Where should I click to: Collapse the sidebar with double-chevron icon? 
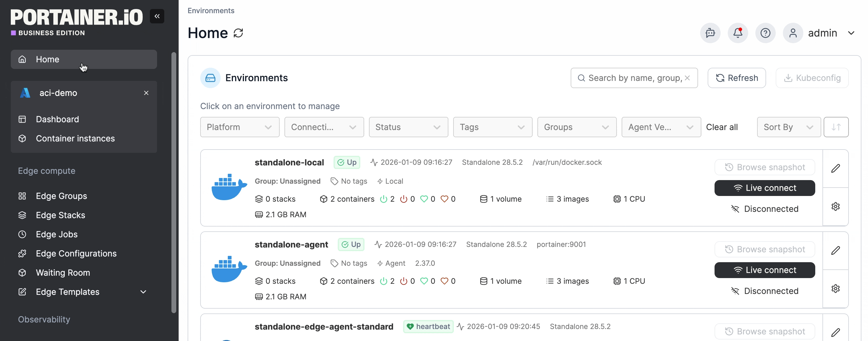[157, 16]
